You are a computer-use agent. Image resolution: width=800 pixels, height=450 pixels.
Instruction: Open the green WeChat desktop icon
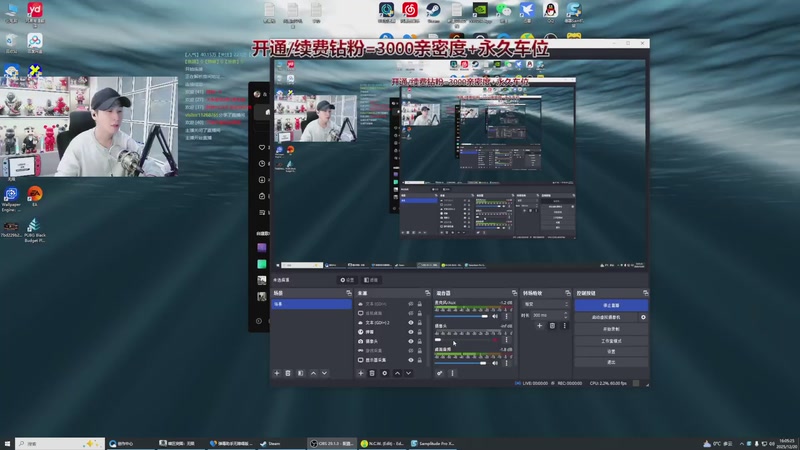504,12
